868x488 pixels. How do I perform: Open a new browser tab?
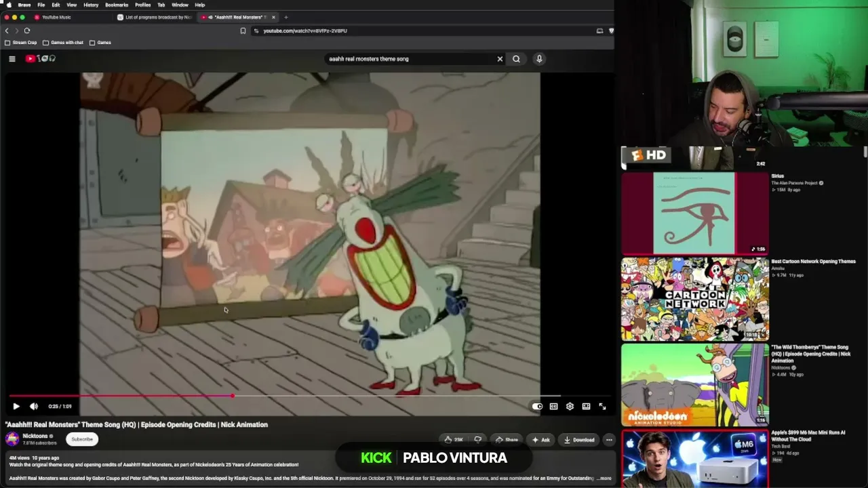pyautogui.click(x=286, y=17)
